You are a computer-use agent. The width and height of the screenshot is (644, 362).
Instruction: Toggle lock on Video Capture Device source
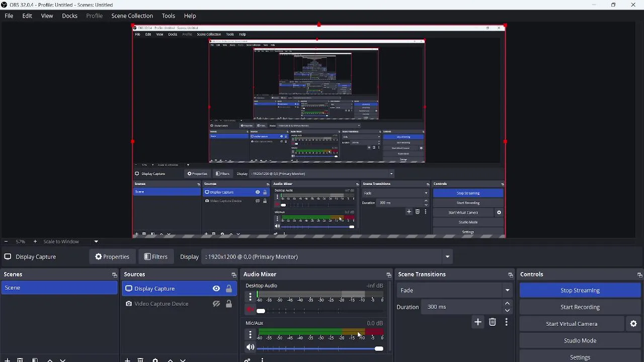click(x=229, y=304)
